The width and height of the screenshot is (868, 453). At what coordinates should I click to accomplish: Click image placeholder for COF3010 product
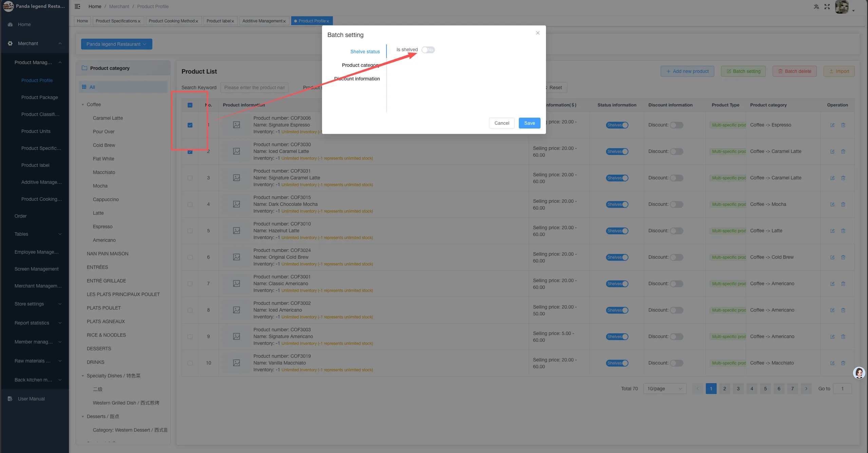[237, 231]
